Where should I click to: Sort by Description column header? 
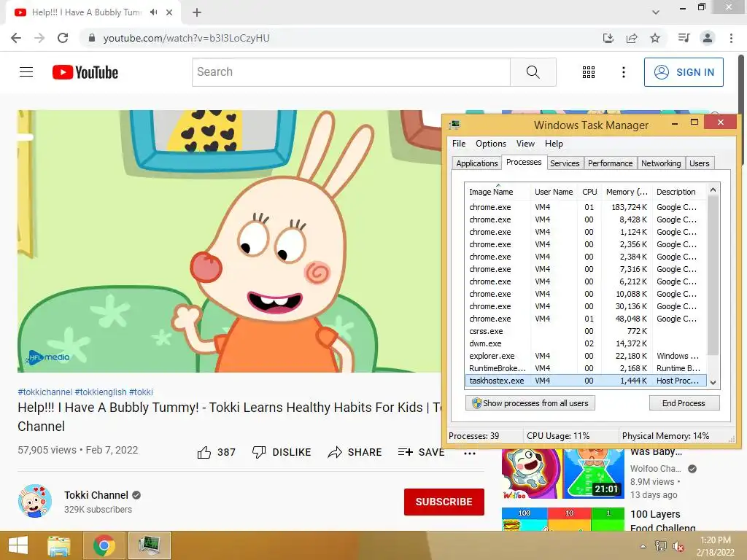pos(679,192)
